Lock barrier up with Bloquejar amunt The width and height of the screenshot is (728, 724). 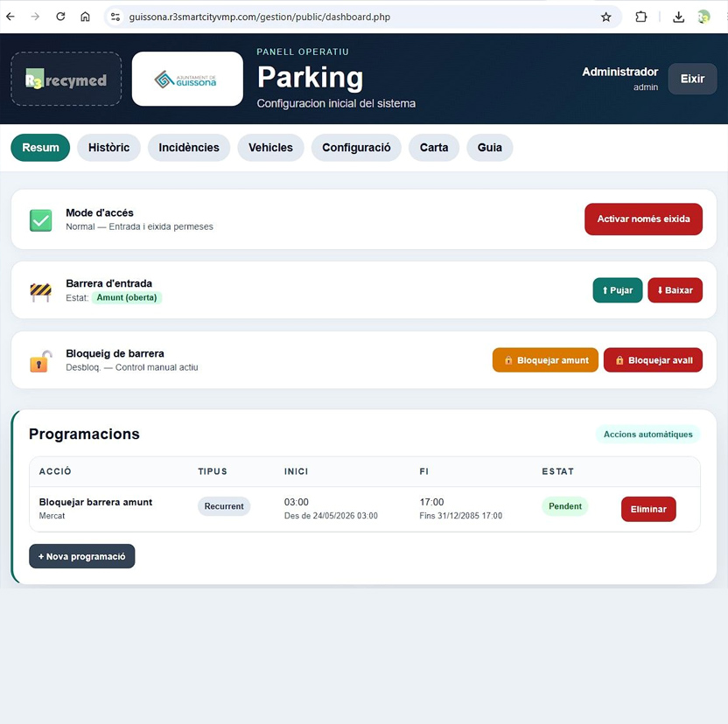click(545, 360)
